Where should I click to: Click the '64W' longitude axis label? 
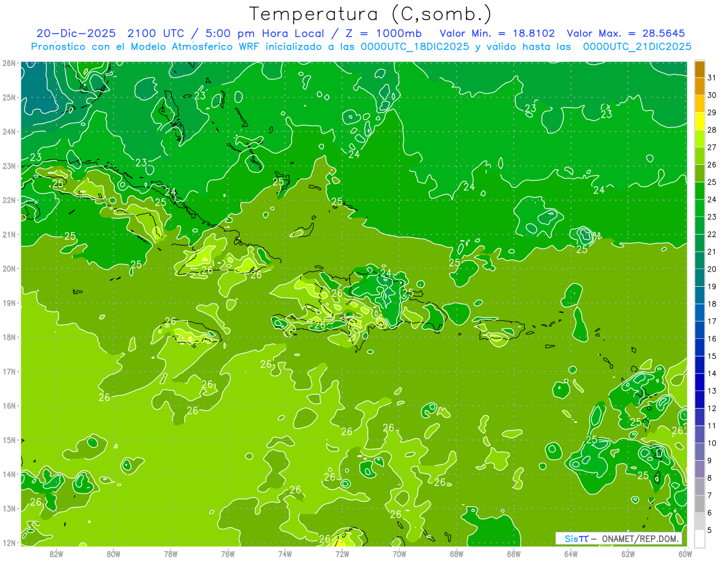(571, 554)
